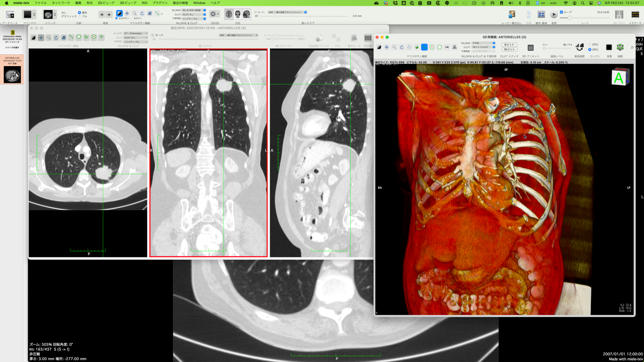Open the WL/WW dropdown in main toolbar
The width and height of the screenshot is (644, 362).
tap(194, 10)
